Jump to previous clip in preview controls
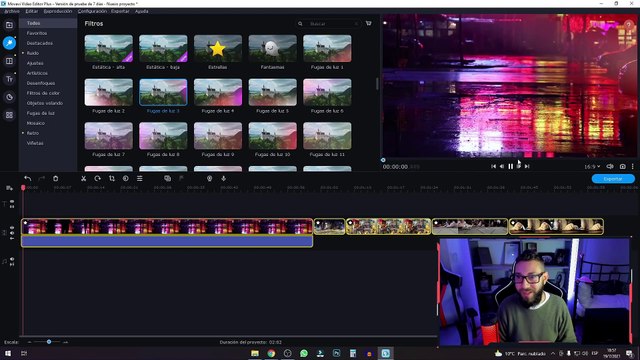Image resolution: width=640 pixels, height=360 pixels. [x=493, y=166]
